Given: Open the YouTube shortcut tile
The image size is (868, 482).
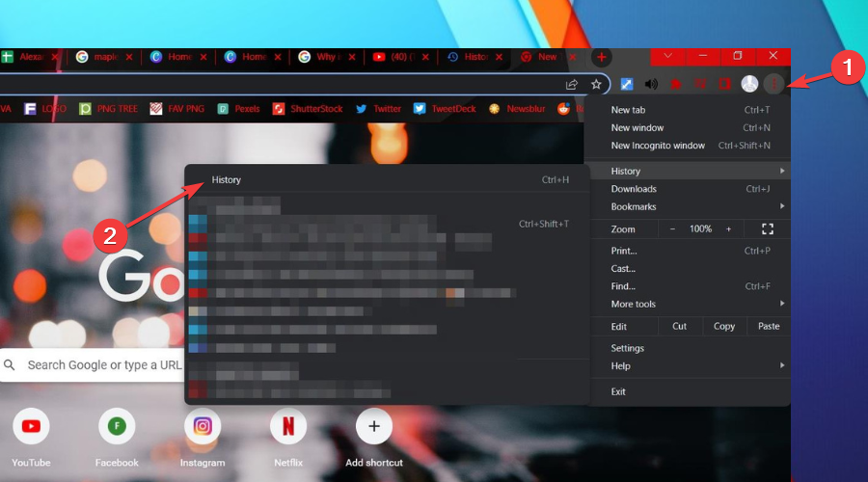Looking at the screenshot, I should tap(31, 438).
